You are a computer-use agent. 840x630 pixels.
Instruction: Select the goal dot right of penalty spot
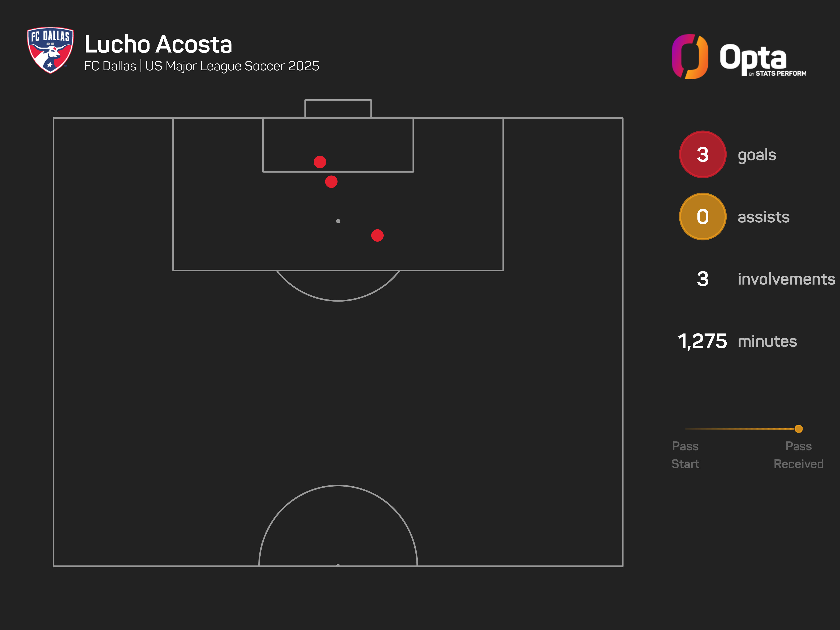377,235
